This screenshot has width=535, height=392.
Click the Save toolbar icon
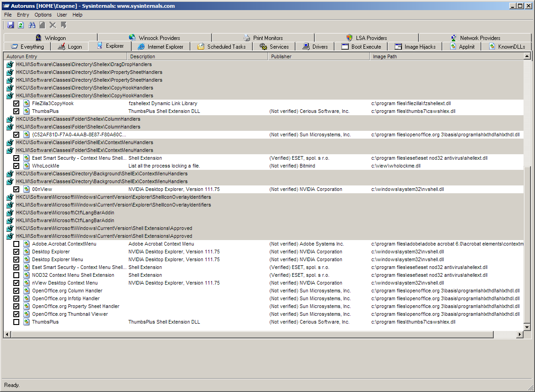[x=11, y=25]
